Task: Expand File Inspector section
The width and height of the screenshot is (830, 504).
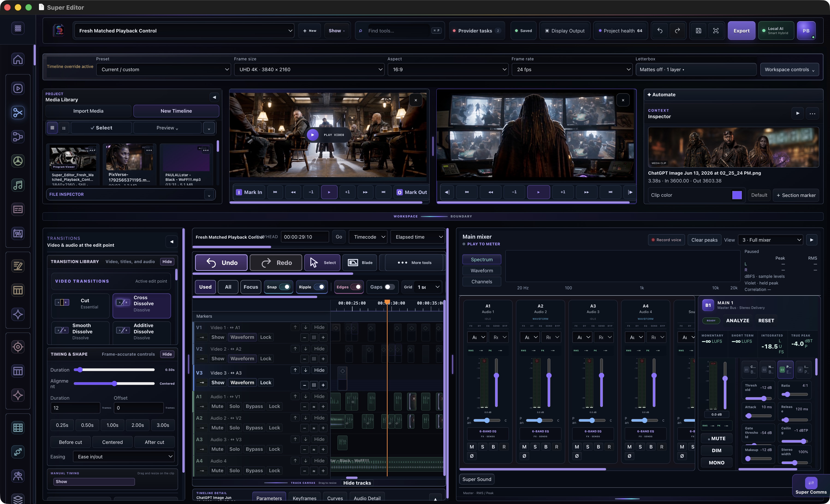Action: [x=209, y=195]
